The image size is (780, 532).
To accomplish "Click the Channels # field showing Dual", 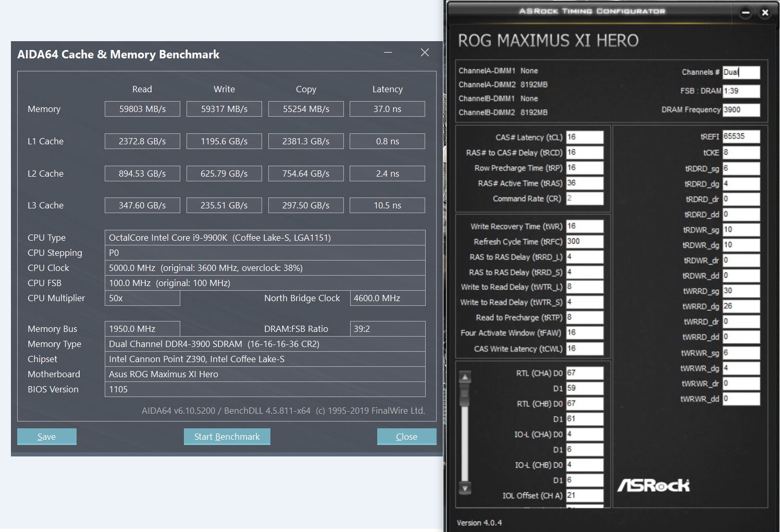I will pyautogui.click(x=741, y=72).
